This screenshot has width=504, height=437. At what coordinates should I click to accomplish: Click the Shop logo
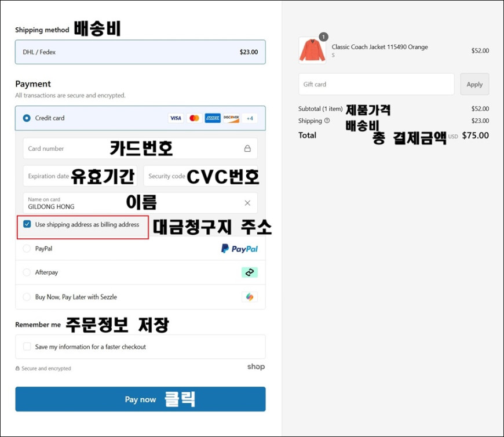256,367
